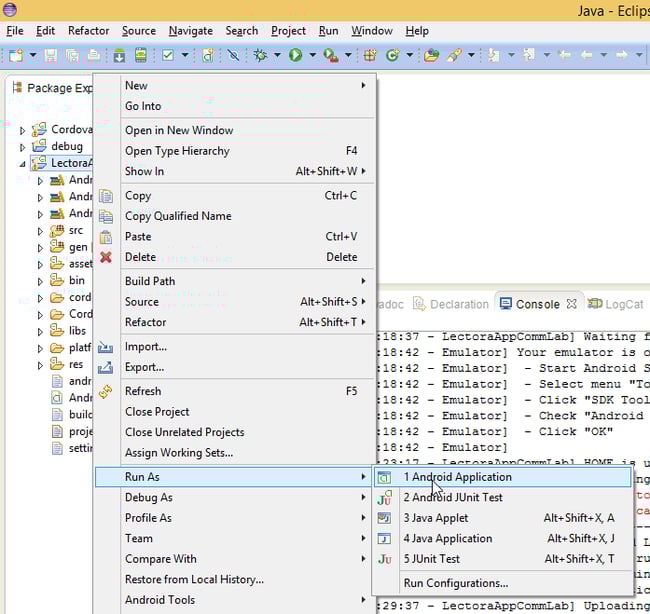Close the Console view tab
The image size is (650, 614).
click(572, 304)
